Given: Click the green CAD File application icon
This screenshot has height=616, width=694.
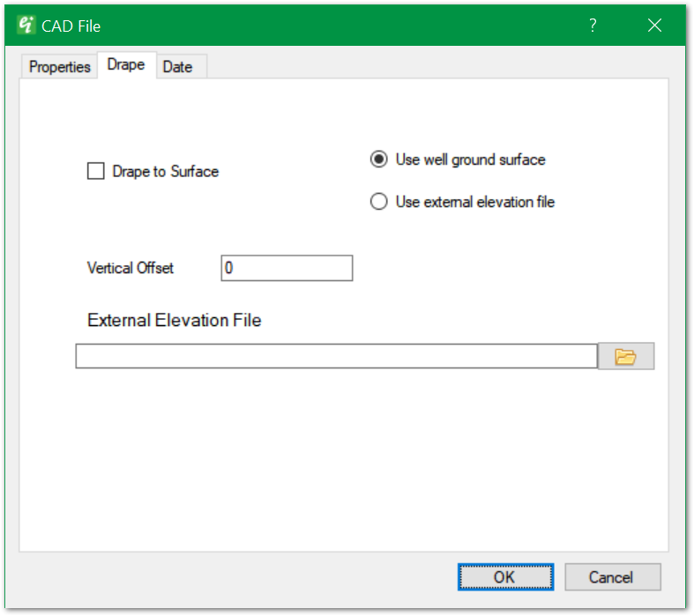Looking at the screenshot, I should click(x=26, y=26).
